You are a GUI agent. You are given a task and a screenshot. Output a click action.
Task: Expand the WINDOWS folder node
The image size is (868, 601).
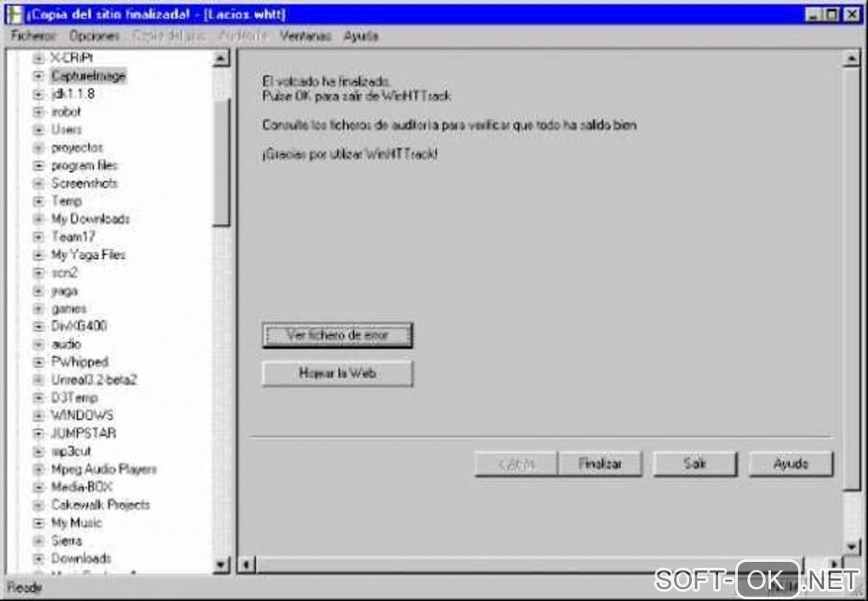click(38, 415)
